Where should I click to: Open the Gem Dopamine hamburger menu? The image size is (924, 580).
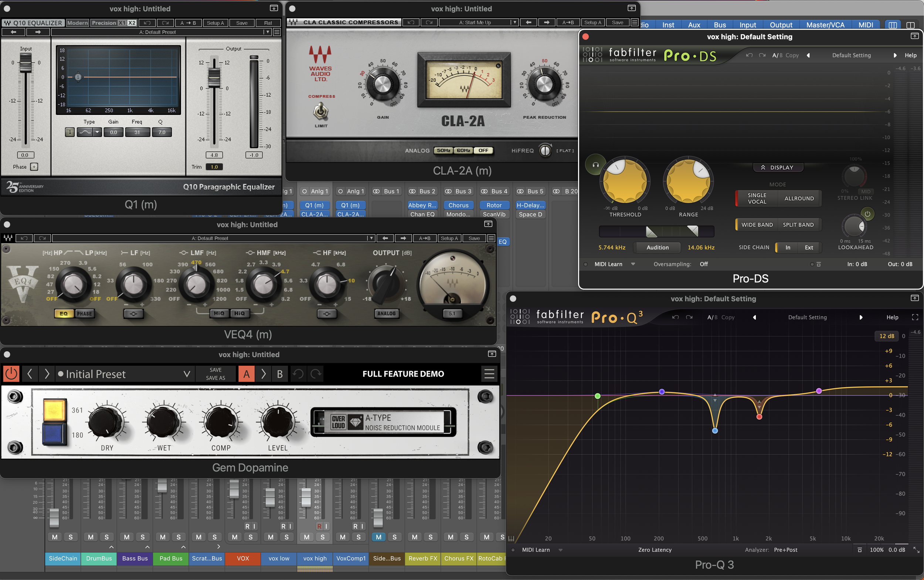[489, 373]
